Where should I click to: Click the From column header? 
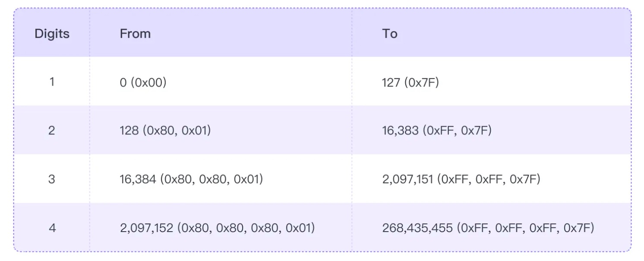click(x=135, y=34)
